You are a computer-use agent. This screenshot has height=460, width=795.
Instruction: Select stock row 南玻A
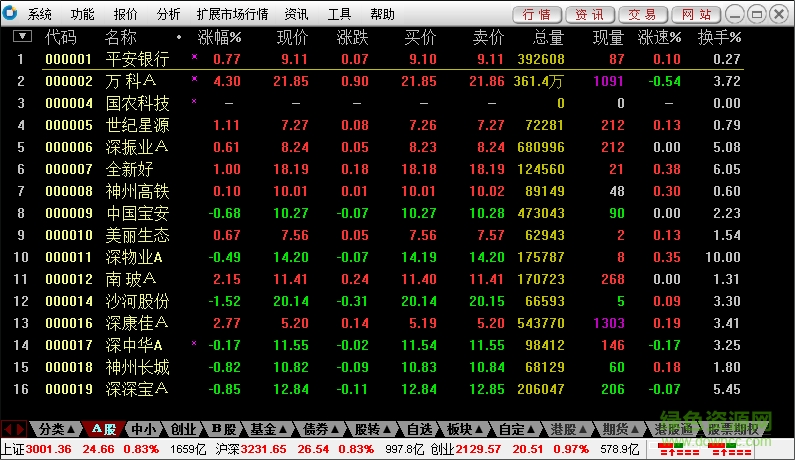378,279
